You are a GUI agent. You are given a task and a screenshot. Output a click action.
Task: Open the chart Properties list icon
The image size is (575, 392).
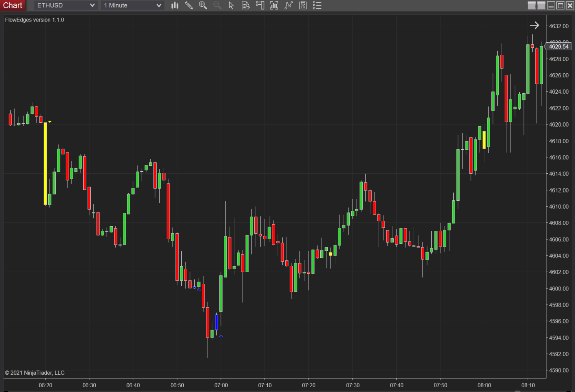tap(317, 5)
